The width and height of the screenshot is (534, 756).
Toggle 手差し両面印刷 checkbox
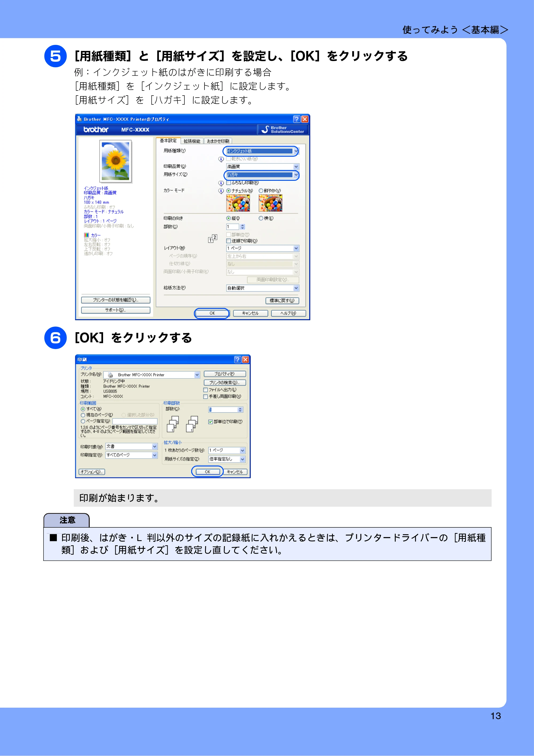205,397
